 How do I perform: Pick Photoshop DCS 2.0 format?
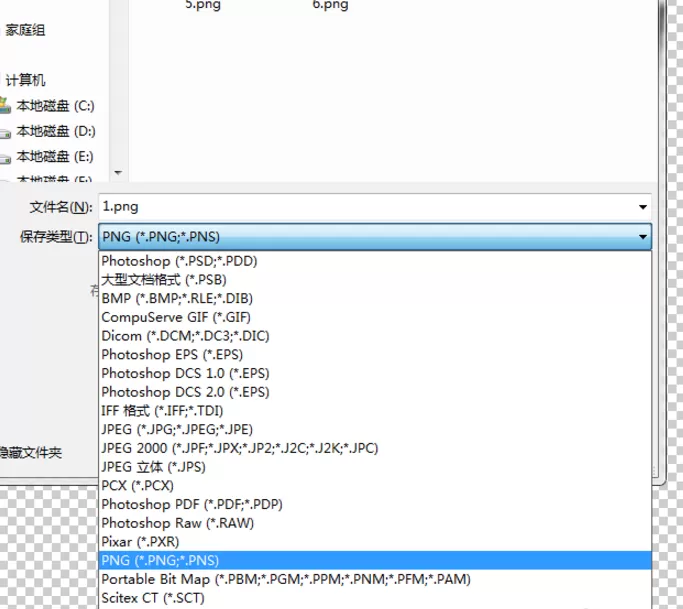coord(375,392)
